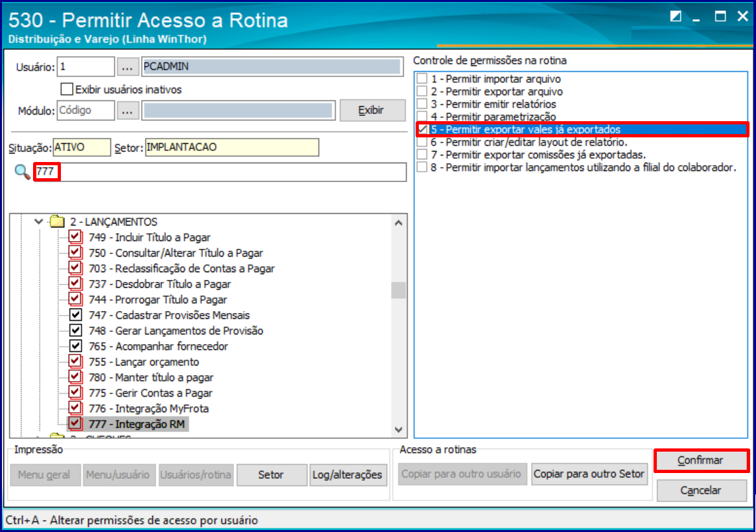
Task: Toggle checkbox for 755 - Lançar orçamento
Action: [x=75, y=361]
